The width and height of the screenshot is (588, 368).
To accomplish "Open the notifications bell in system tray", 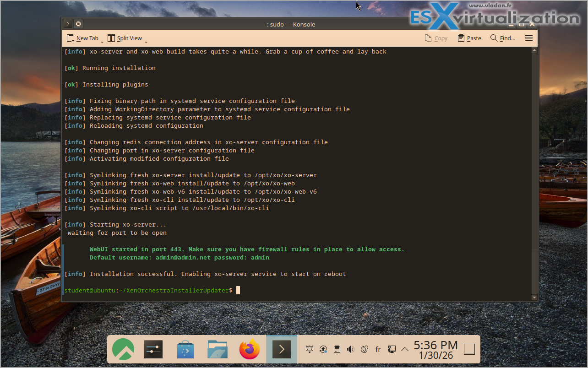I will (310, 350).
